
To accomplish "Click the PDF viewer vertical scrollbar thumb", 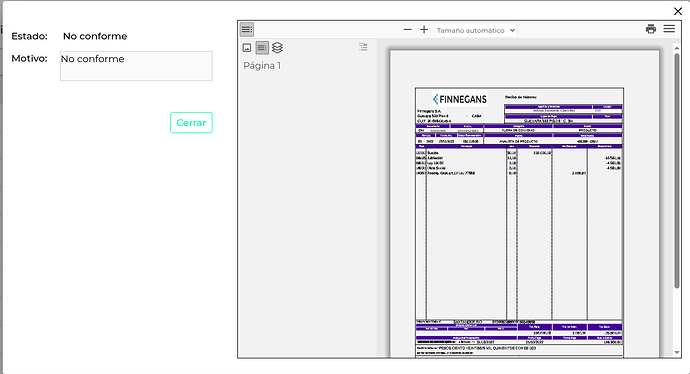I will (677, 171).
